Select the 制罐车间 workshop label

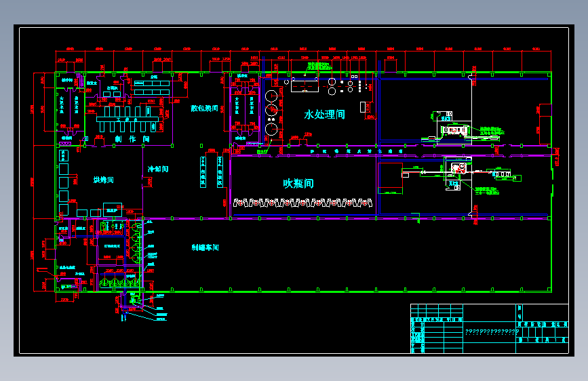pyautogui.click(x=205, y=247)
